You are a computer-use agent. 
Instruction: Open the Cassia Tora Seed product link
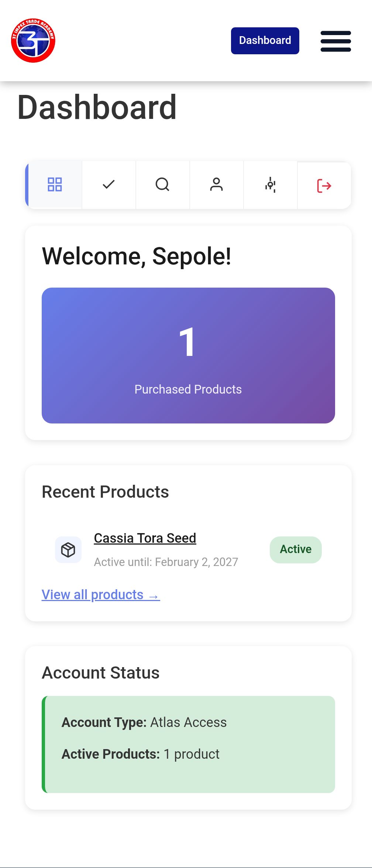click(x=145, y=538)
